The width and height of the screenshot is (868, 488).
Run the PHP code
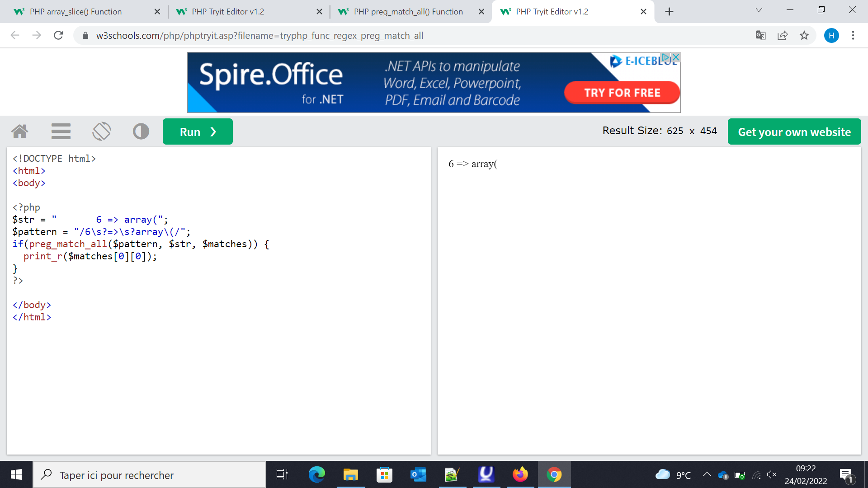(x=198, y=131)
